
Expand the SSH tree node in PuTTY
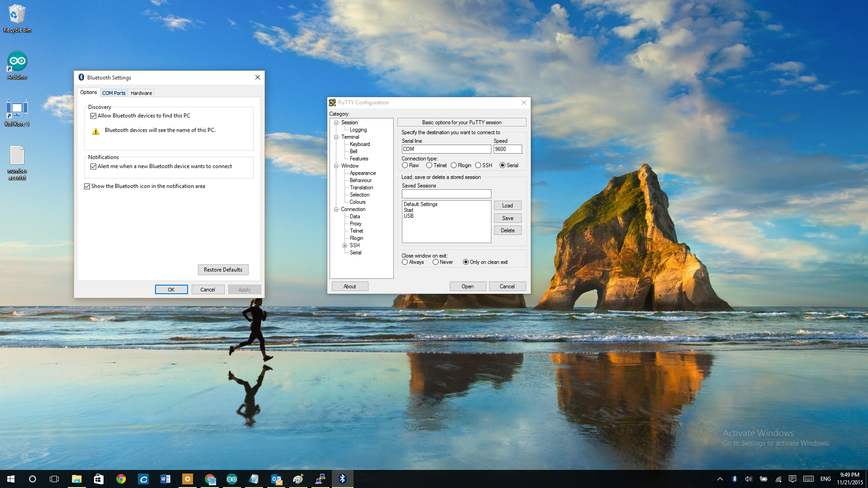tap(344, 245)
